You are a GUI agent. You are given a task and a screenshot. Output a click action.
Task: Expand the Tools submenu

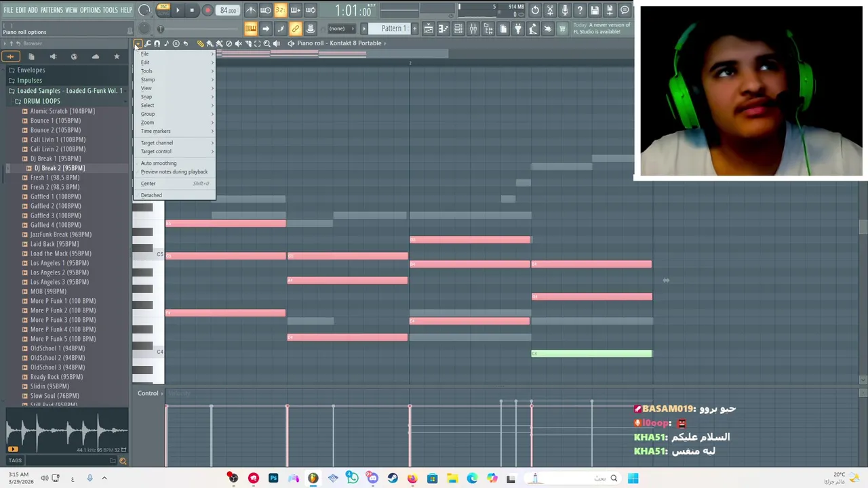coord(174,71)
